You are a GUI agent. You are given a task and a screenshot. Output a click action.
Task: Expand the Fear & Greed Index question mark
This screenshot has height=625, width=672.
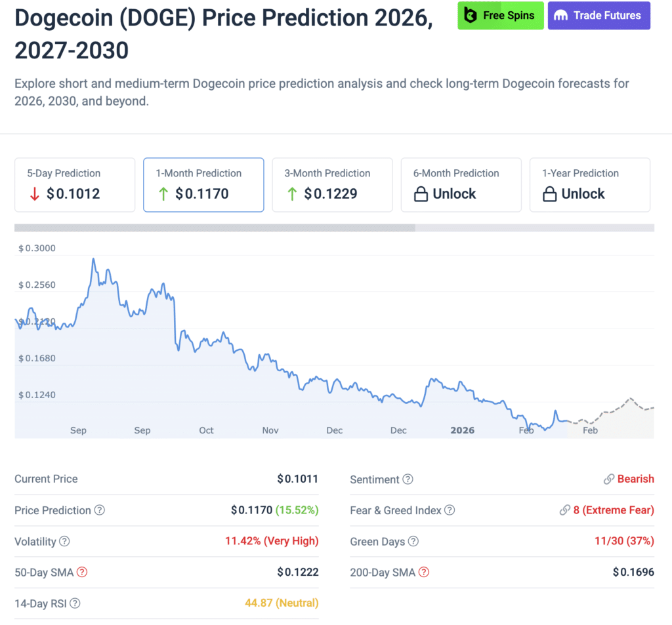click(450, 510)
